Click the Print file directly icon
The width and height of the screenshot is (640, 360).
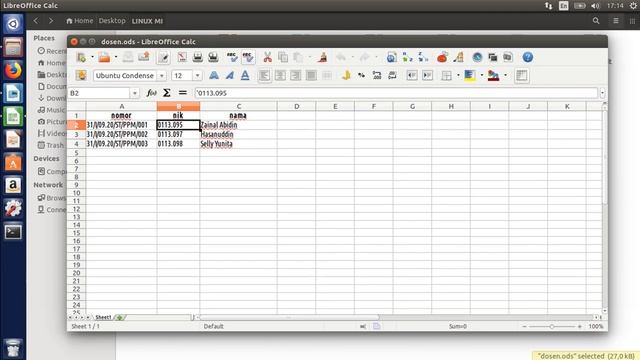click(198, 57)
